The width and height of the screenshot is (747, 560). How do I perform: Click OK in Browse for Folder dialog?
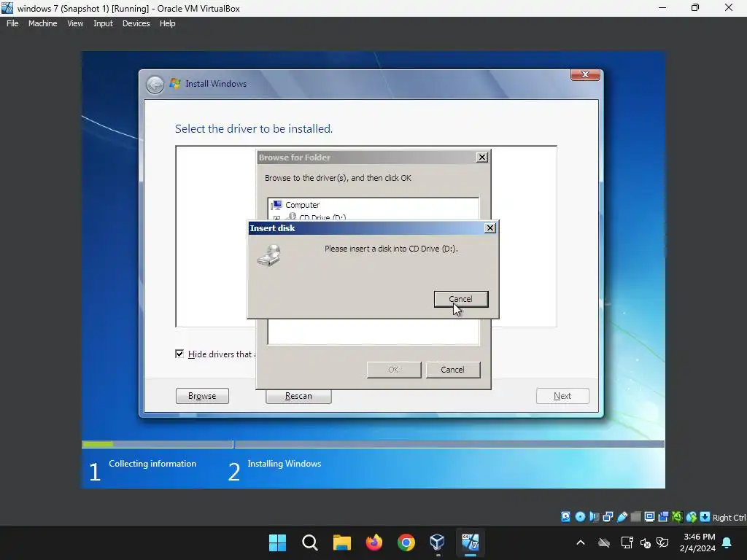pos(393,370)
